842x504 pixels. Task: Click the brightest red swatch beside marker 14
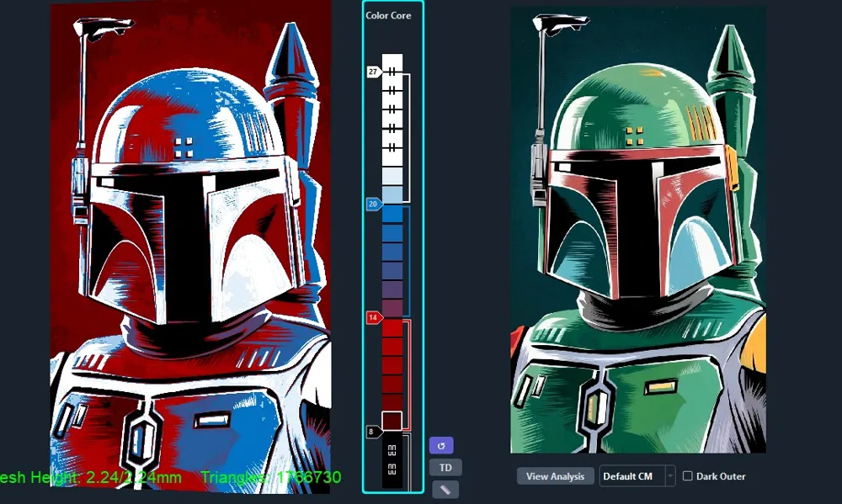pyautogui.click(x=392, y=327)
